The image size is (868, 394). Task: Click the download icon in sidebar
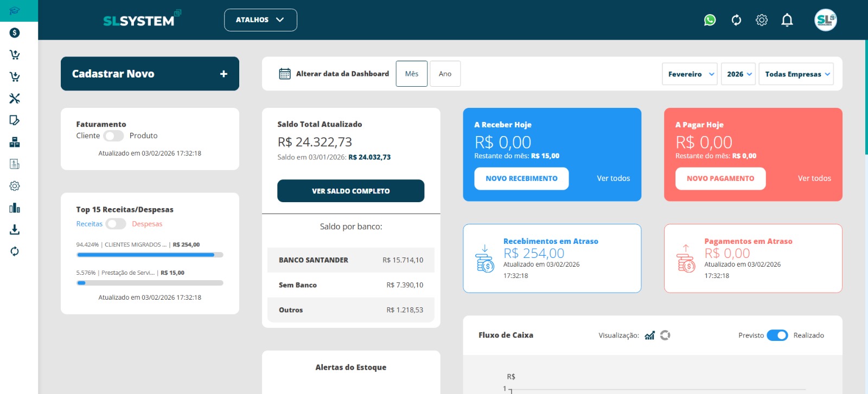(15, 230)
